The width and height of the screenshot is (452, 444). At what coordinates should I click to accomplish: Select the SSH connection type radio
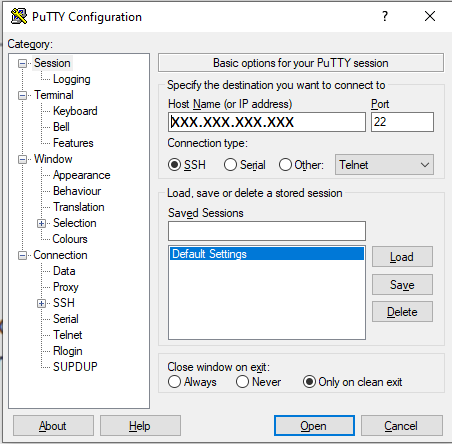[x=174, y=165]
